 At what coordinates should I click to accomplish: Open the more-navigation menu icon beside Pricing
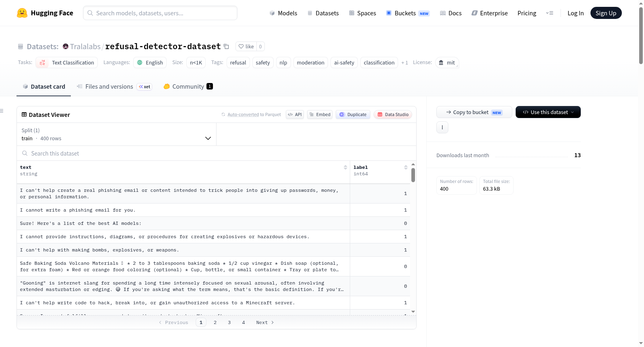click(549, 13)
